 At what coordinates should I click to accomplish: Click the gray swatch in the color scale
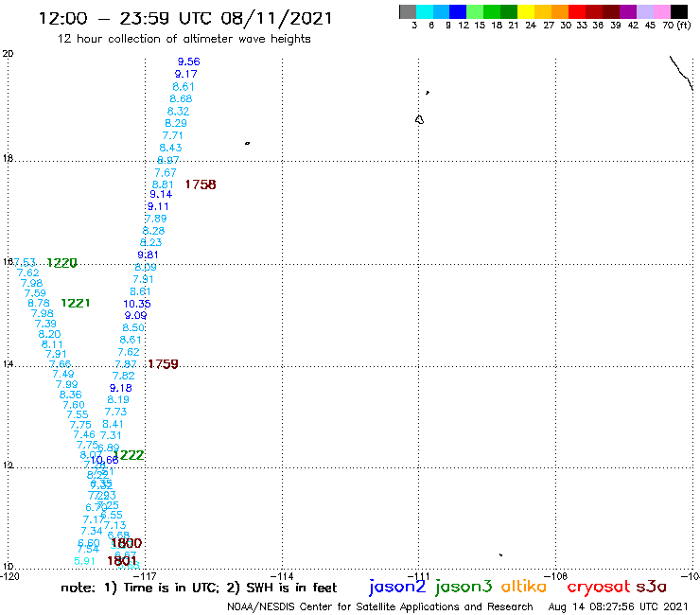click(x=408, y=11)
